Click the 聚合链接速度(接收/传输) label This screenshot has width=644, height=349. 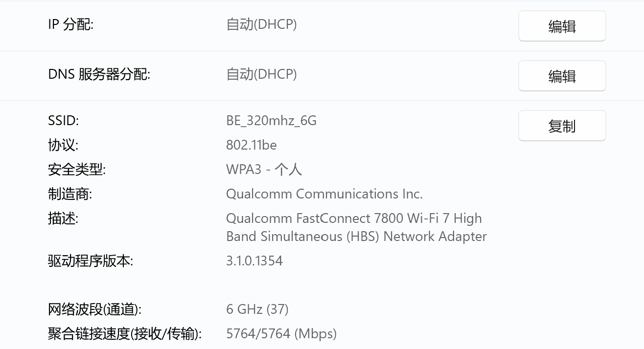(x=124, y=334)
